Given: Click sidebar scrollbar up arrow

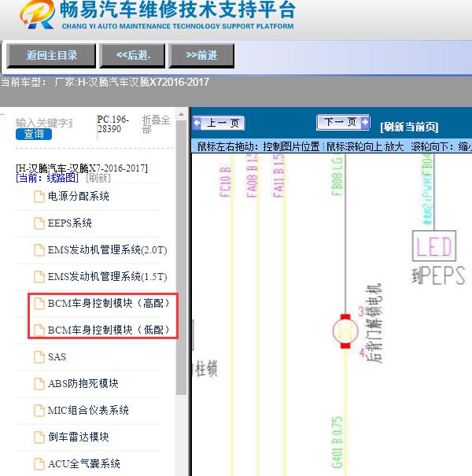Looking at the screenshot, I should [x=181, y=115].
